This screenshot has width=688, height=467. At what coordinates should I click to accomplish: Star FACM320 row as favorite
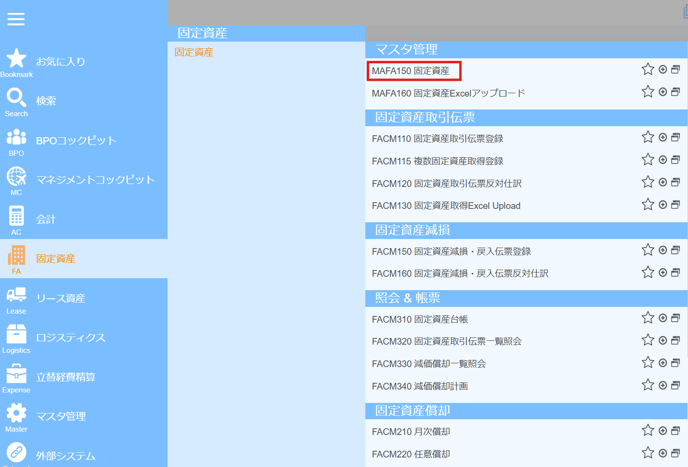(x=648, y=340)
